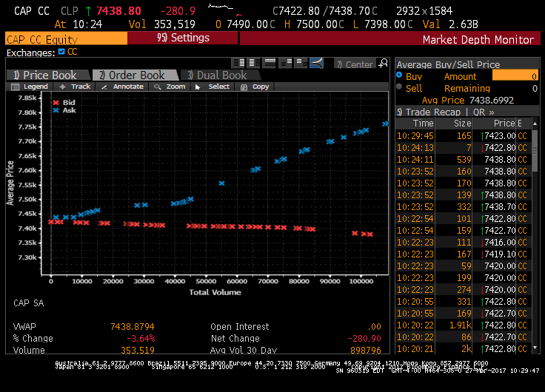
Task: Click the Avg Vol 30 Day value 898796
Action: click(366, 350)
